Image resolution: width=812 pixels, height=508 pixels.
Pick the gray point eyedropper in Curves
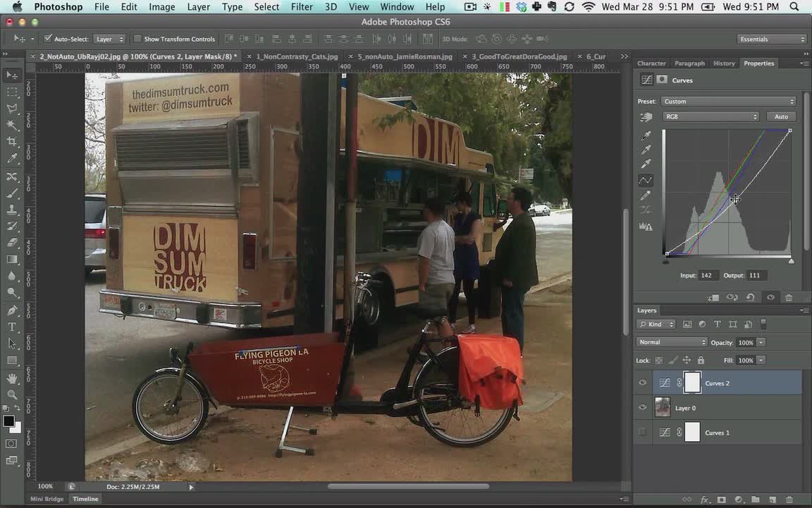646,150
